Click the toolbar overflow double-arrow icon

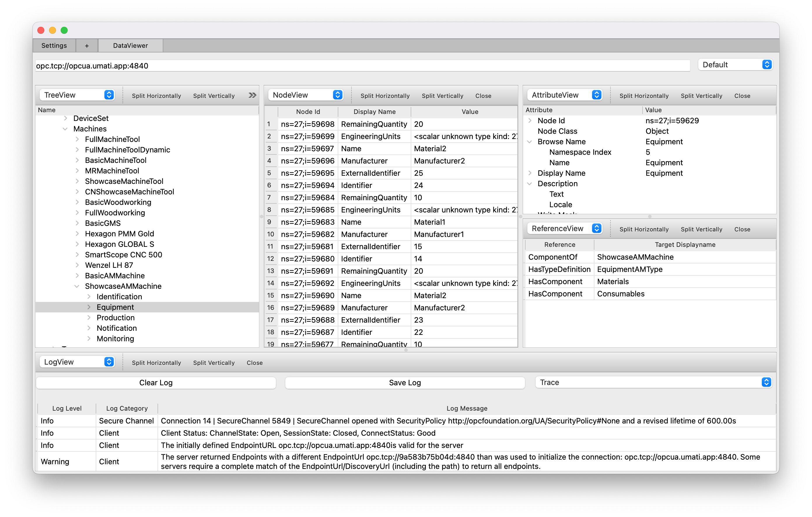[x=252, y=95]
